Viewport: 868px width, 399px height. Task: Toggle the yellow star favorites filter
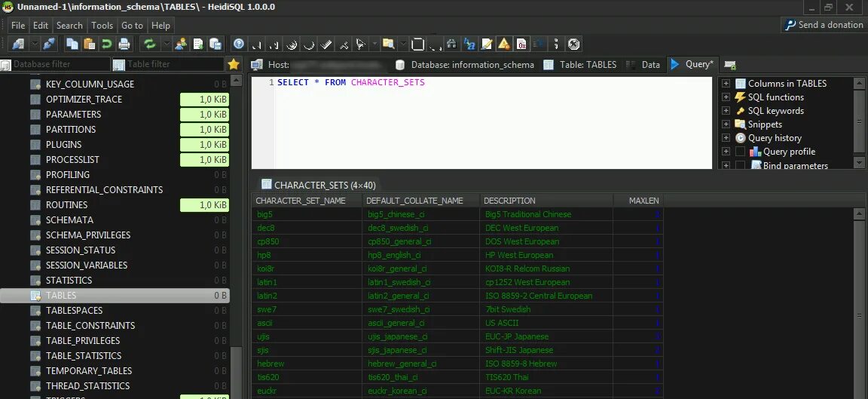coord(234,64)
